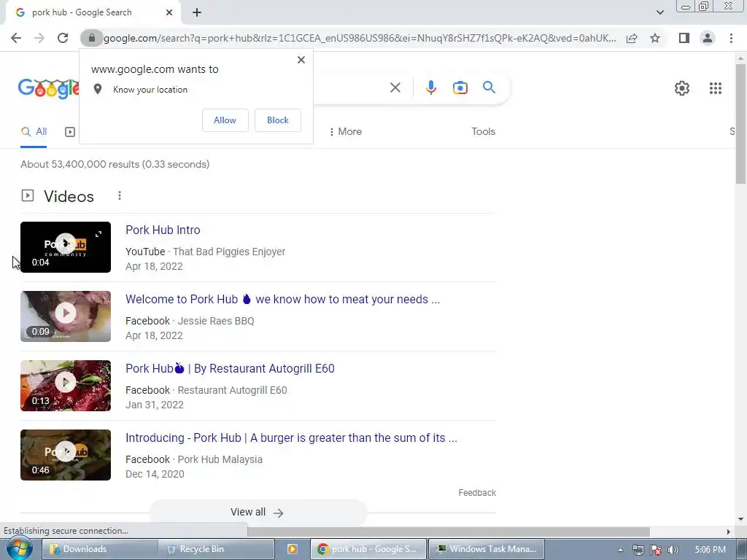Play the Pork Hub Intro thumbnail

click(66, 247)
